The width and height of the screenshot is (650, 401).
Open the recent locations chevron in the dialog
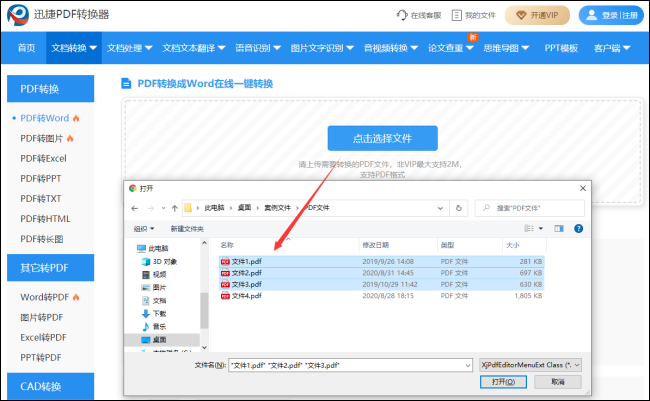(x=163, y=208)
